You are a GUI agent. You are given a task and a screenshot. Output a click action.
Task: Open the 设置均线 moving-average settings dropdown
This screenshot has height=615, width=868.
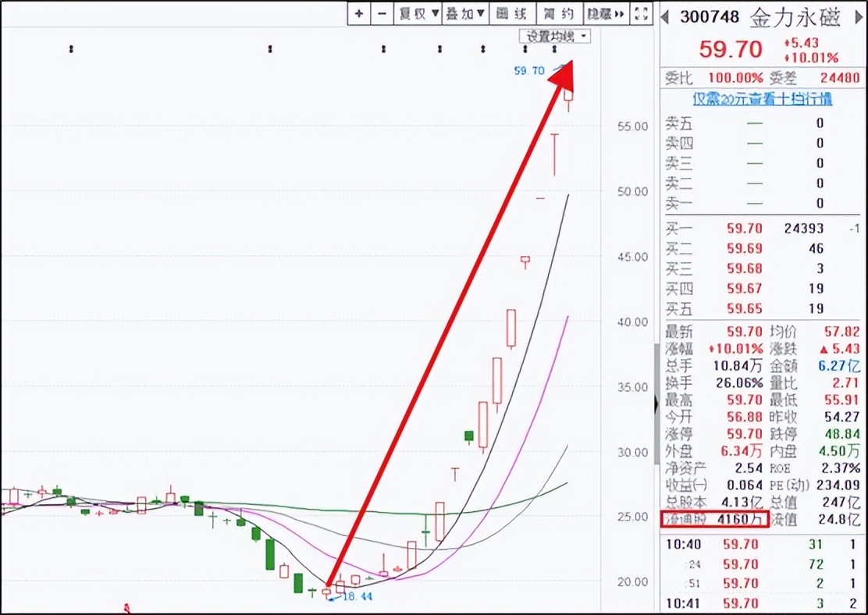(x=554, y=36)
